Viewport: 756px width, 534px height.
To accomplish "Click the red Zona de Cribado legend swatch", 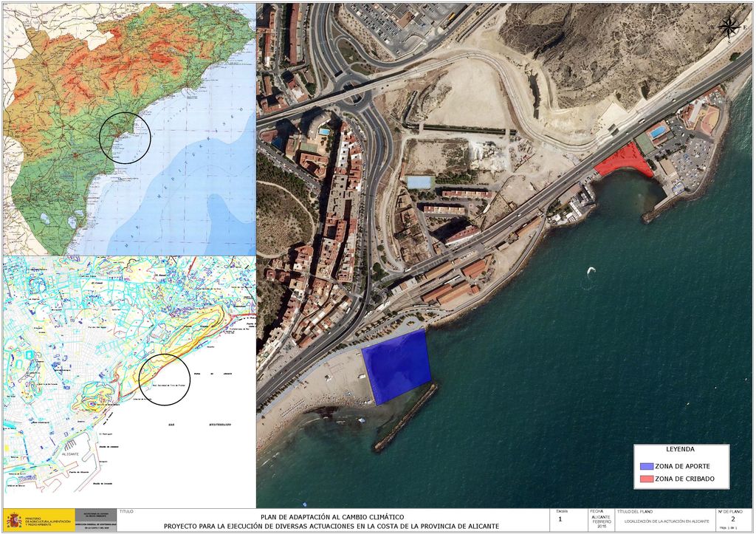I will pyautogui.click(x=647, y=479).
